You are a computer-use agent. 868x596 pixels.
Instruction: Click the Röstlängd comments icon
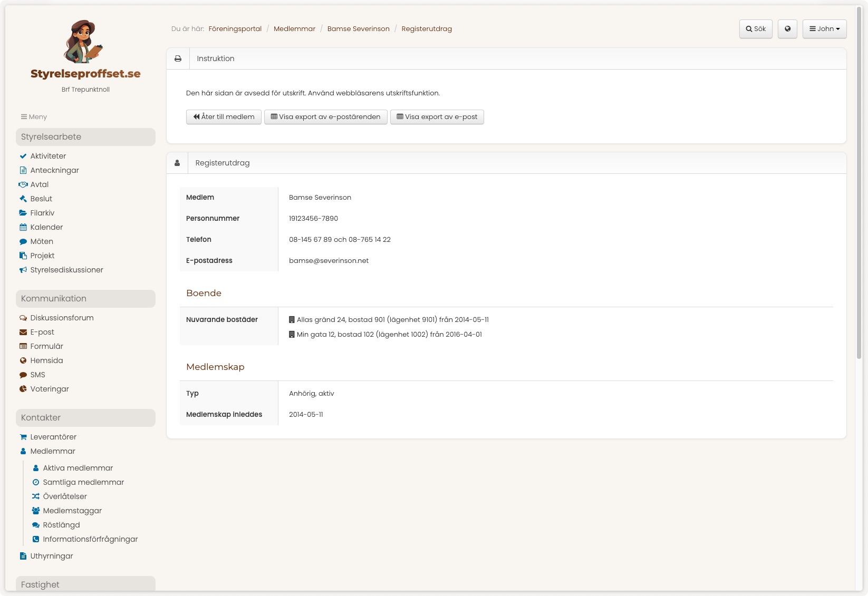click(36, 525)
